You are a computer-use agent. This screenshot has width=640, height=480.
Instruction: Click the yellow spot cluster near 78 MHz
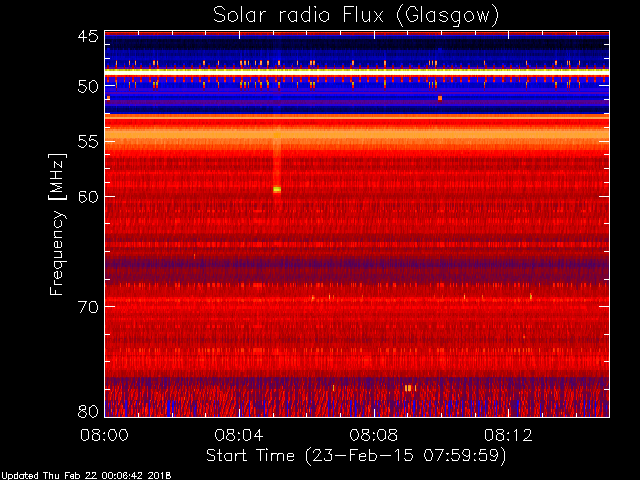[x=409, y=388]
